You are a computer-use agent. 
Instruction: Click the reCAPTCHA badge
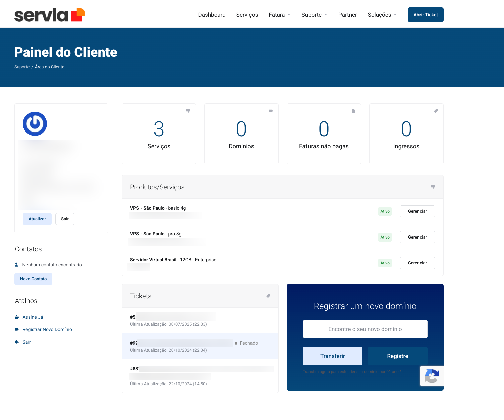tap(432, 376)
